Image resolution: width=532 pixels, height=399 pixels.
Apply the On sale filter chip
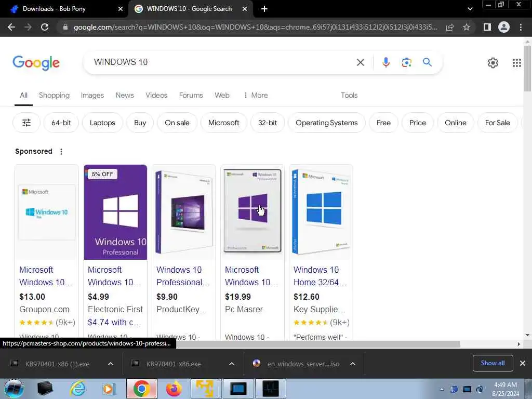(x=177, y=123)
